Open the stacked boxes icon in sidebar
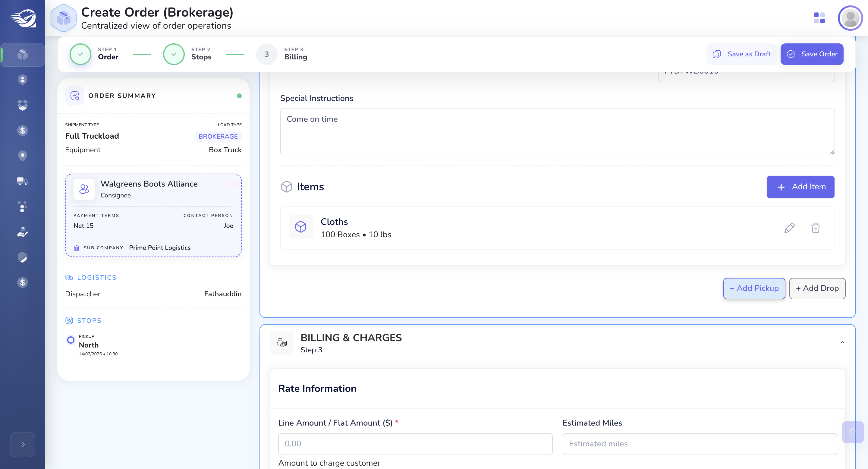Image resolution: width=868 pixels, height=469 pixels. (22, 105)
